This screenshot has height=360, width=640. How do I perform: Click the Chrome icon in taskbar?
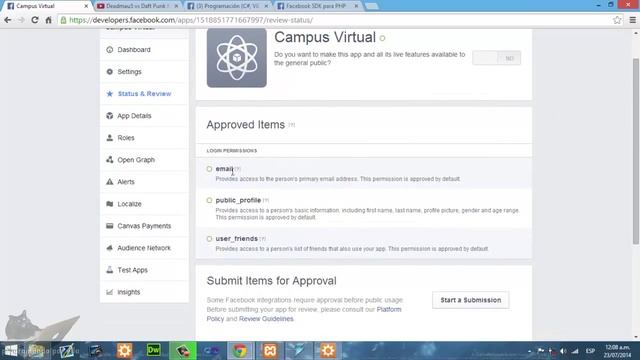coord(240,351)
